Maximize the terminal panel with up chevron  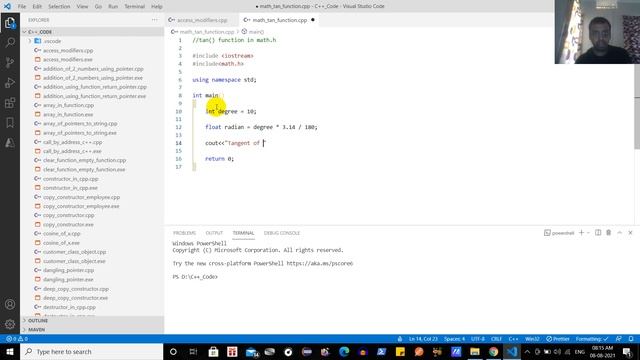[x=620, y=233]
